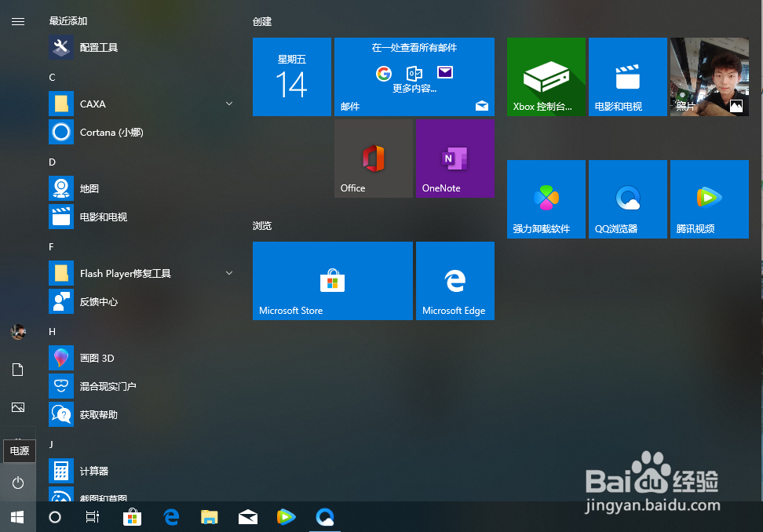Open the CAXA folder entry
The image size is (763, 532).
tap(141, 104)
